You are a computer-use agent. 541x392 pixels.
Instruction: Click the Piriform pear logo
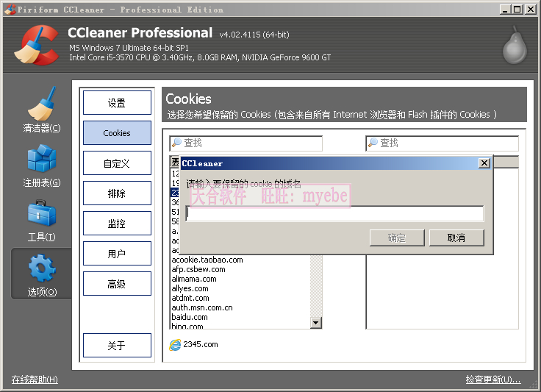(515, 45)
